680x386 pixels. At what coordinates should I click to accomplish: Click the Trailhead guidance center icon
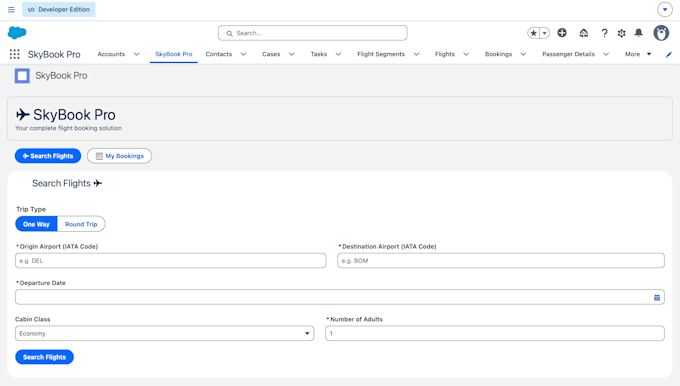click(584, 33)
